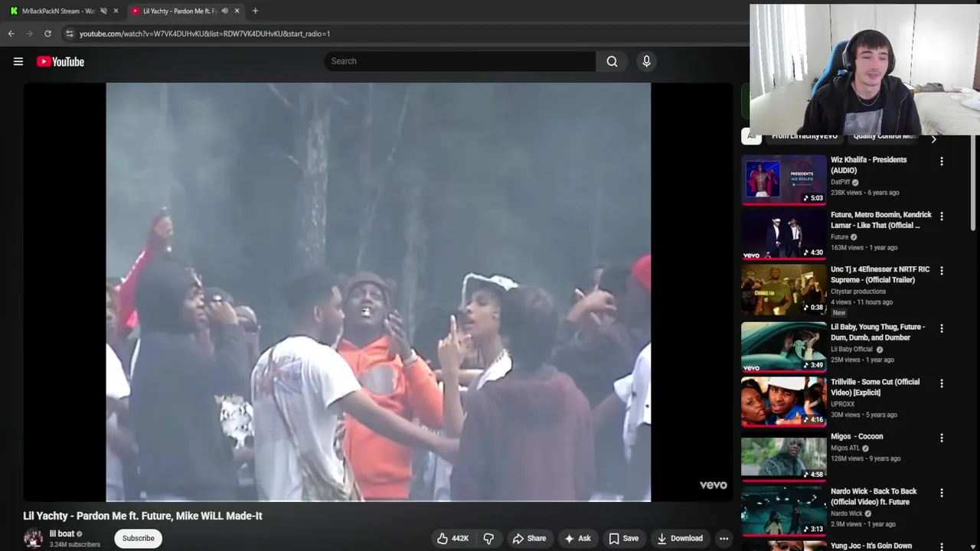Image resolution: width=980 pixels, height=551 pixels.
Task: Open Lil Baby, Young Thug, Future title
Action: [878, 332]
